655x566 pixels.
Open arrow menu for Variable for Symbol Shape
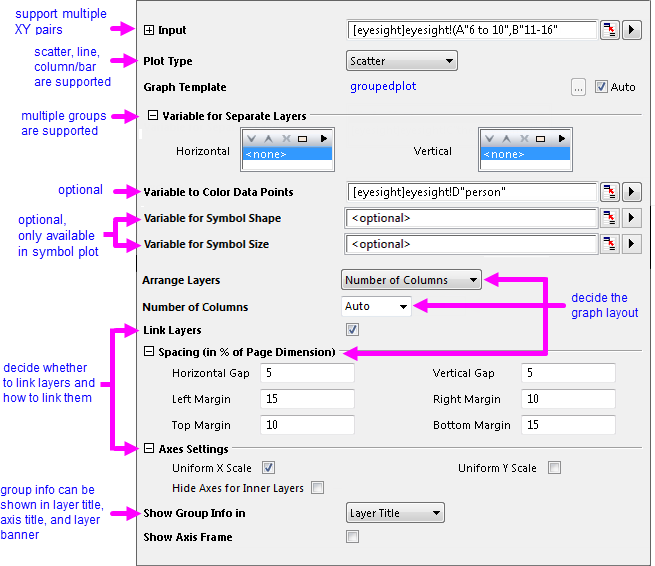click(x=631, y=217)
